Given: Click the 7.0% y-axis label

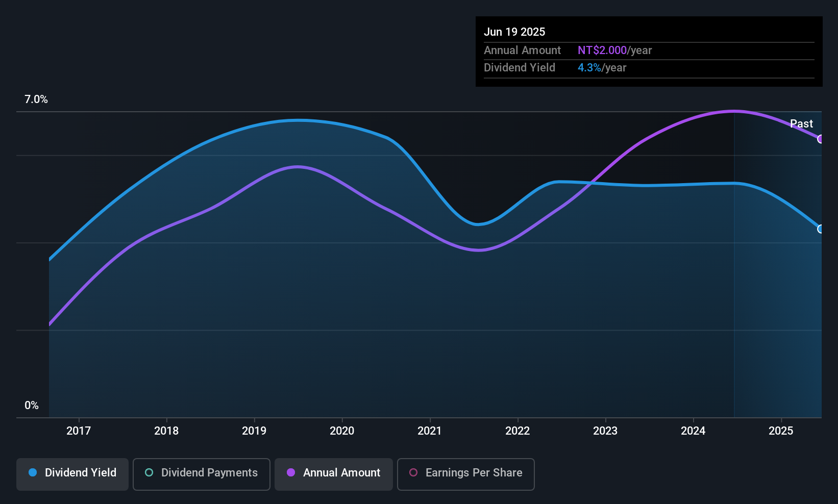Looking at the screenshot, I should click(x=36, y=99).
